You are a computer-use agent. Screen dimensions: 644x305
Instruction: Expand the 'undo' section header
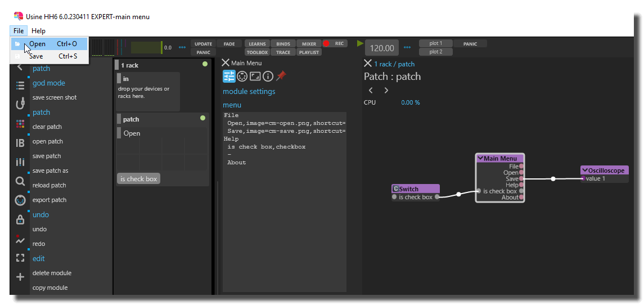tap(40, 214)
